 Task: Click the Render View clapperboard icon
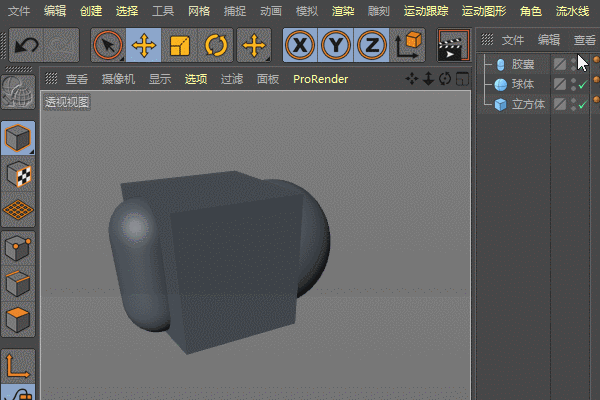454,45
